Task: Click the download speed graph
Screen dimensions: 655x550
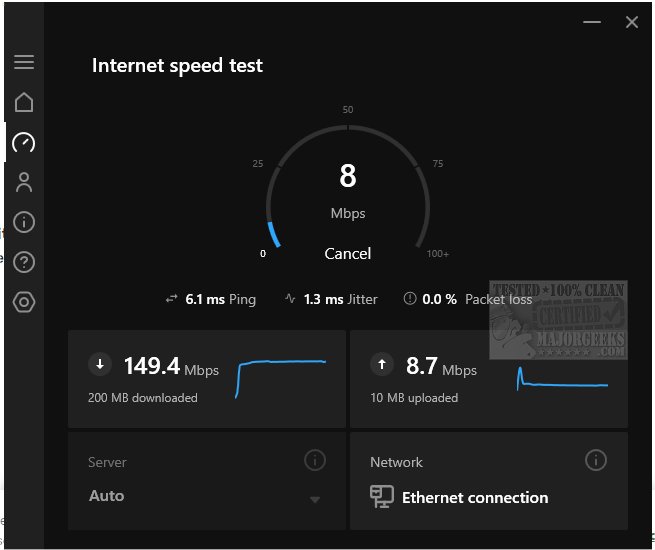Action: point(280,377)
